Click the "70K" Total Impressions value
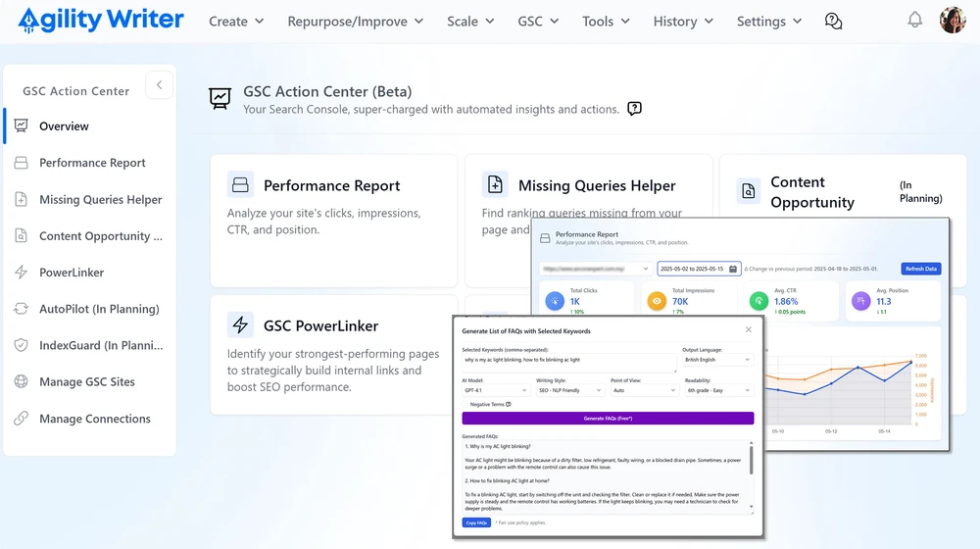Image resolution: width=980 pixels, height=549 pixels. (680, 301)
